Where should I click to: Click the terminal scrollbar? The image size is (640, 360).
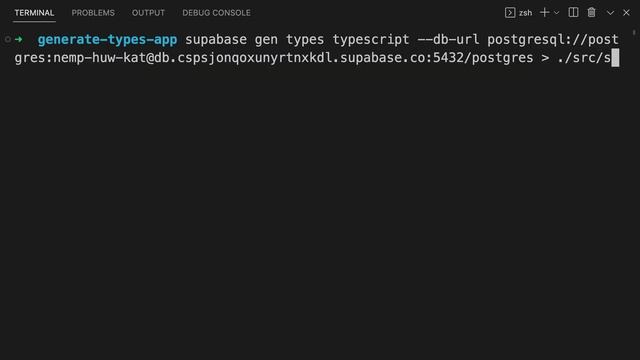(634, 32)
